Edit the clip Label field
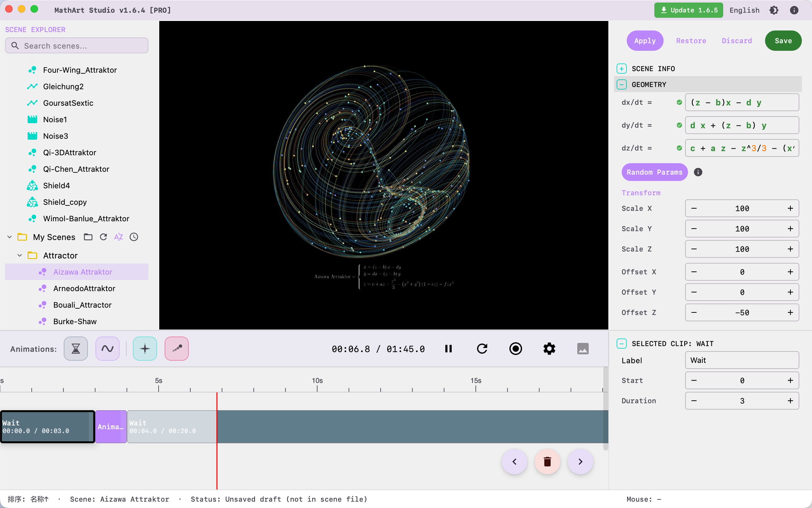The width and height of the screenshot is (812, 508). (x=742, y=360)
